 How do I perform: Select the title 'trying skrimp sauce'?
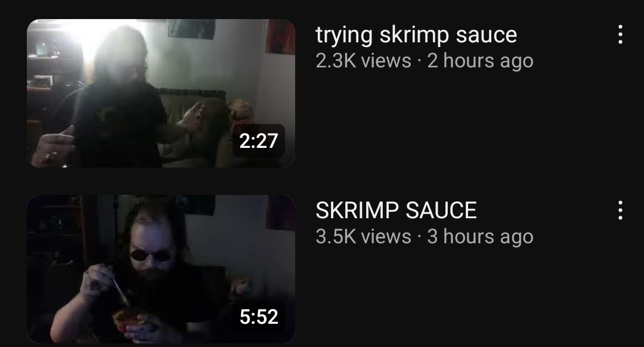point(416,35)
